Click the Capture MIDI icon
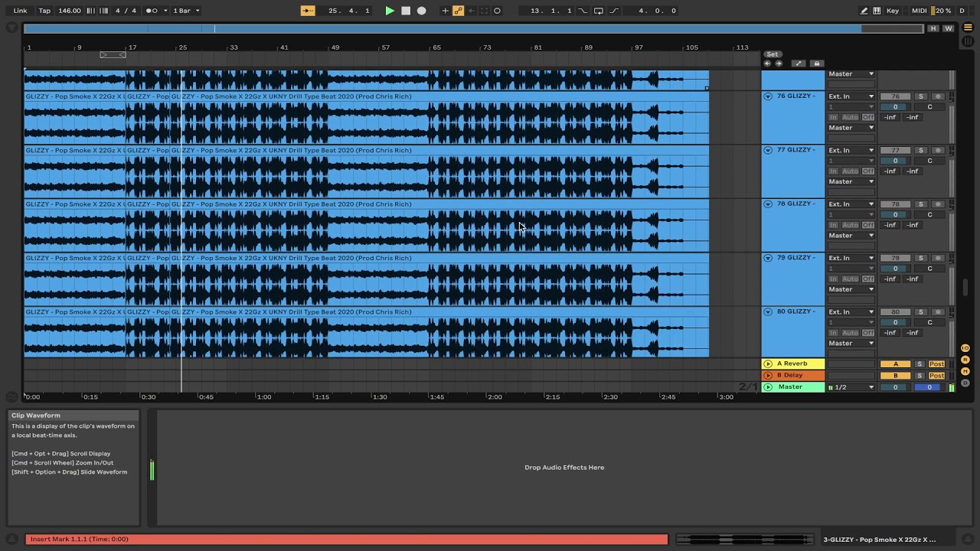The image size is (980, 551). [x=484, y=11]
